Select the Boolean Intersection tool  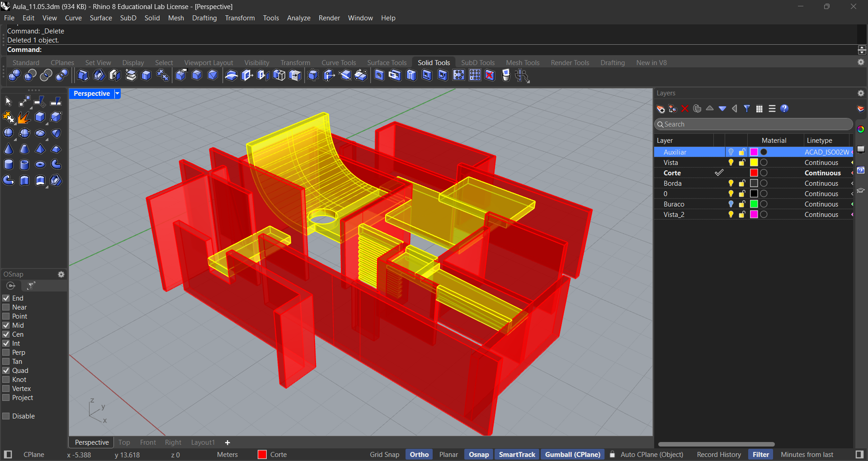point(46,75)
